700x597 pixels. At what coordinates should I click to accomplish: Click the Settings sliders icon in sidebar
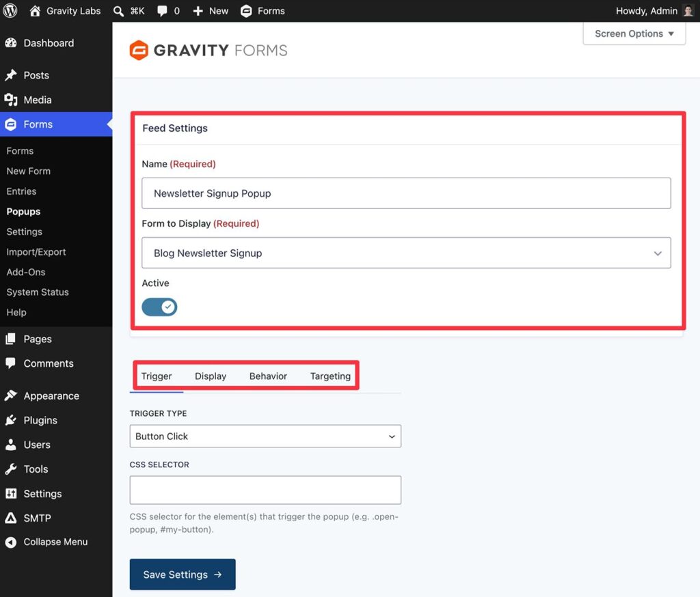pyautogui.click(x=11, y=493)
